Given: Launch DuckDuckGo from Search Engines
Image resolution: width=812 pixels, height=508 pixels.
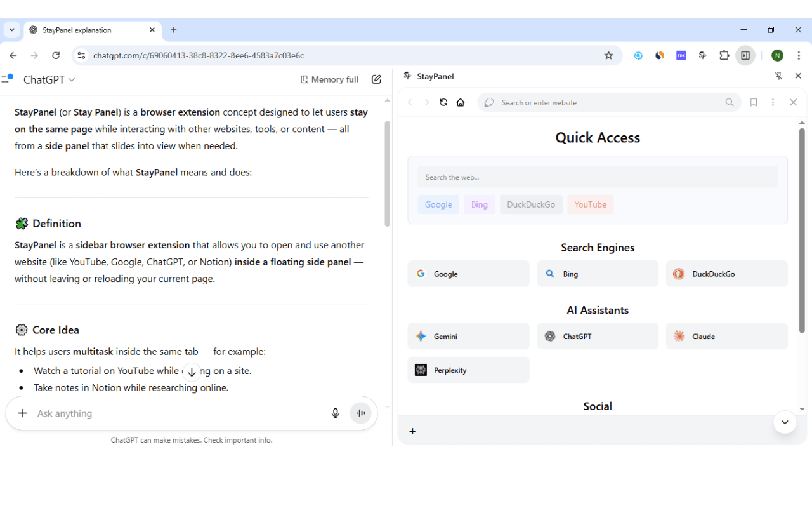Looking at the screenshot, I should (x=726, y=273).
